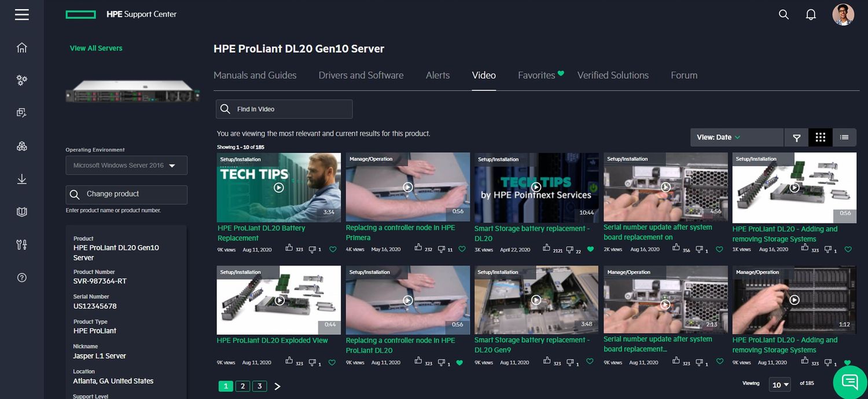868x399 pixels.
Task: Open user profile avatar
Action: [843, 14]
